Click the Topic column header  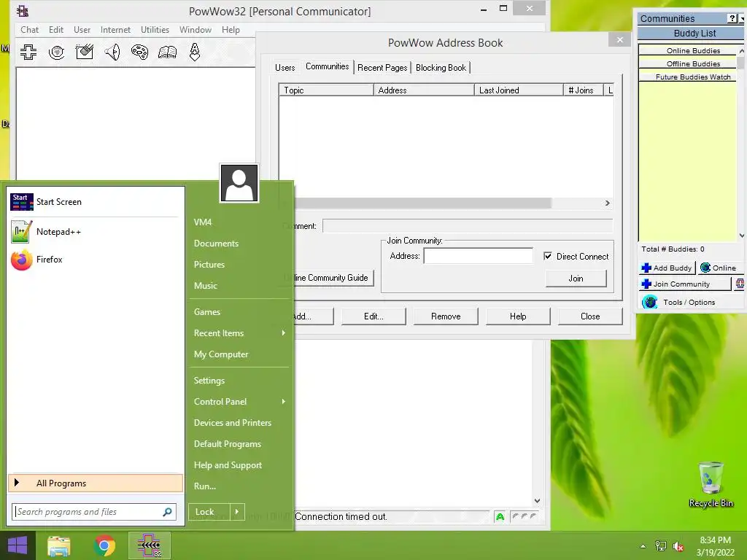(326, 90)
